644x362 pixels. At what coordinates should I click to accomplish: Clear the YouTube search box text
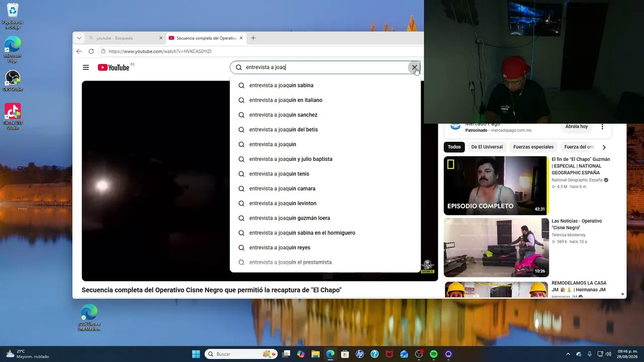tap(414, 67)
